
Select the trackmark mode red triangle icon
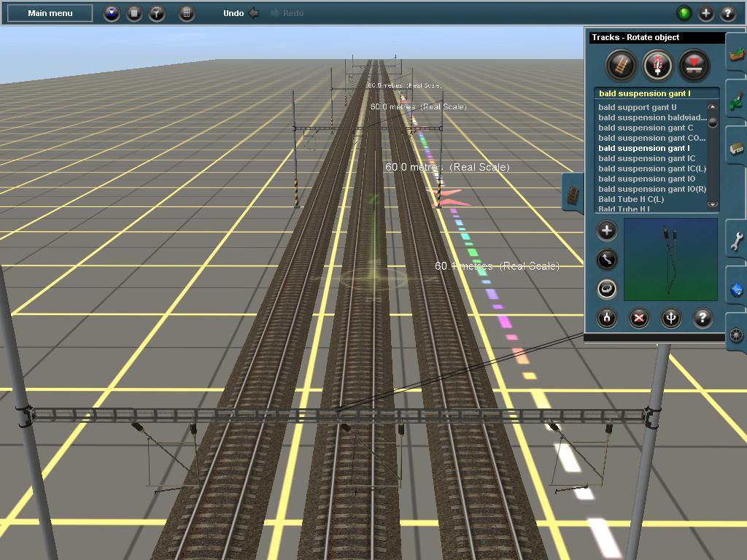point(694,65)
